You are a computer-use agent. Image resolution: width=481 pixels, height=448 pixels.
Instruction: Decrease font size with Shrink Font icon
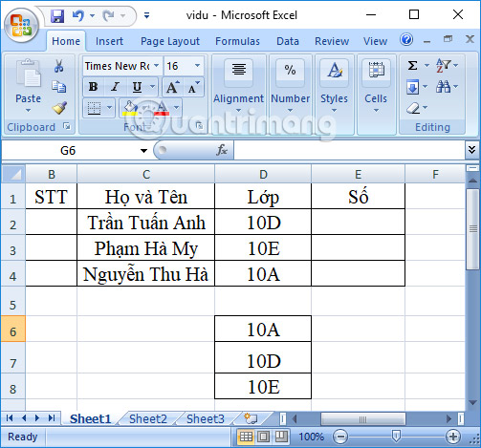click(x=193, y=87)
